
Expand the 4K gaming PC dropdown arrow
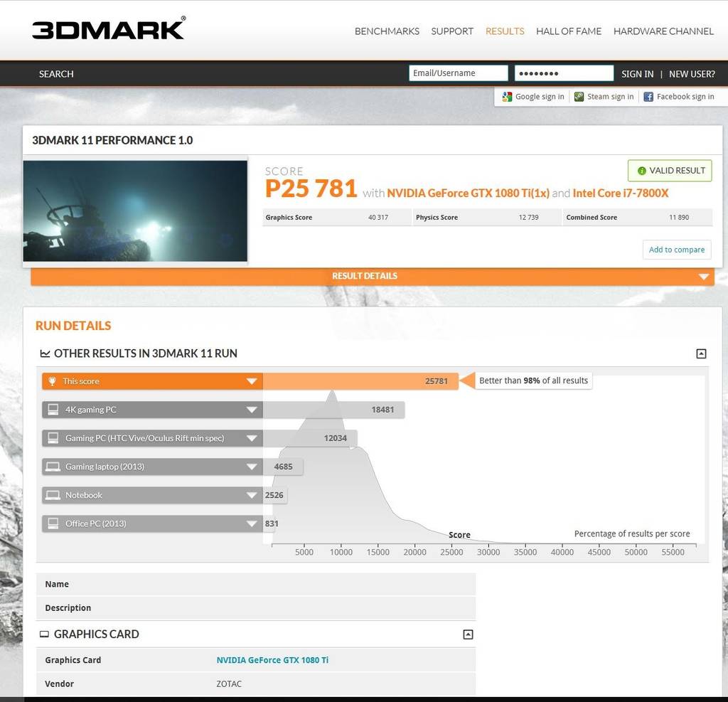(x=252, y=410)
